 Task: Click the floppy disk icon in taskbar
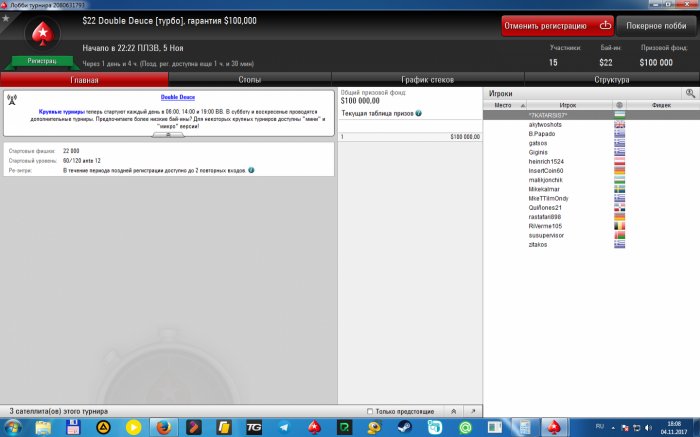pyautogui.click(x=73, y=428)
